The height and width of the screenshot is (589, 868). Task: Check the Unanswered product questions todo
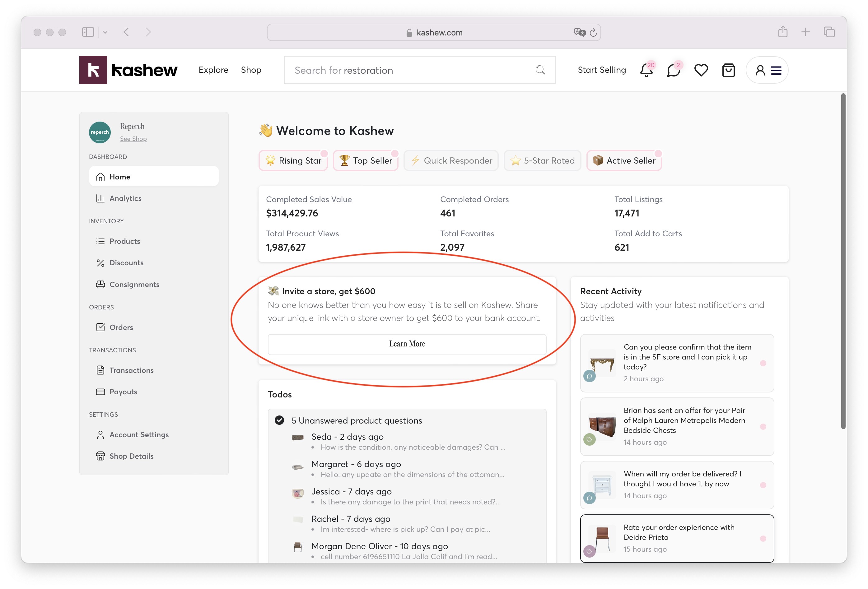point(279,420)
